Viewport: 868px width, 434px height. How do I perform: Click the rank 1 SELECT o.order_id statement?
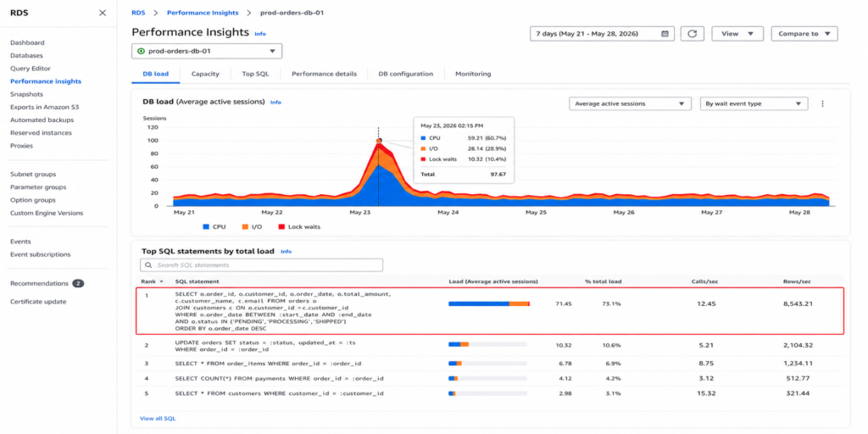point(283,311)
